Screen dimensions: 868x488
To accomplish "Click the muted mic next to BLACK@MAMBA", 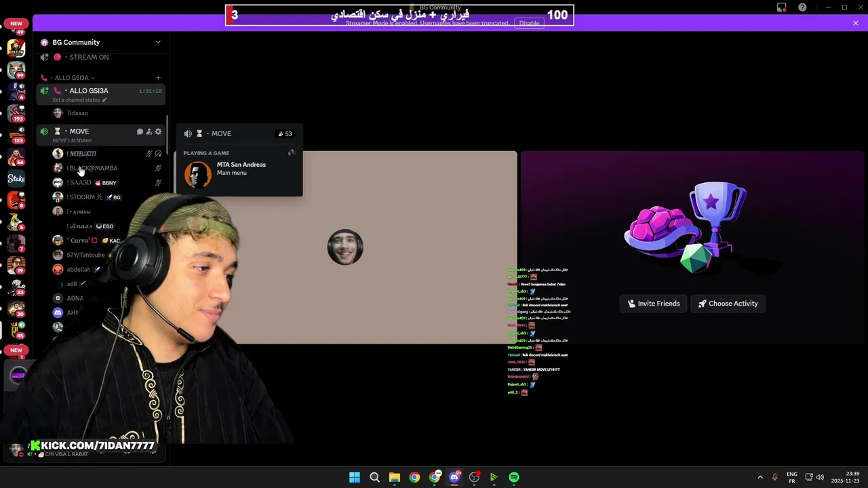I will (x=158, y=168).
